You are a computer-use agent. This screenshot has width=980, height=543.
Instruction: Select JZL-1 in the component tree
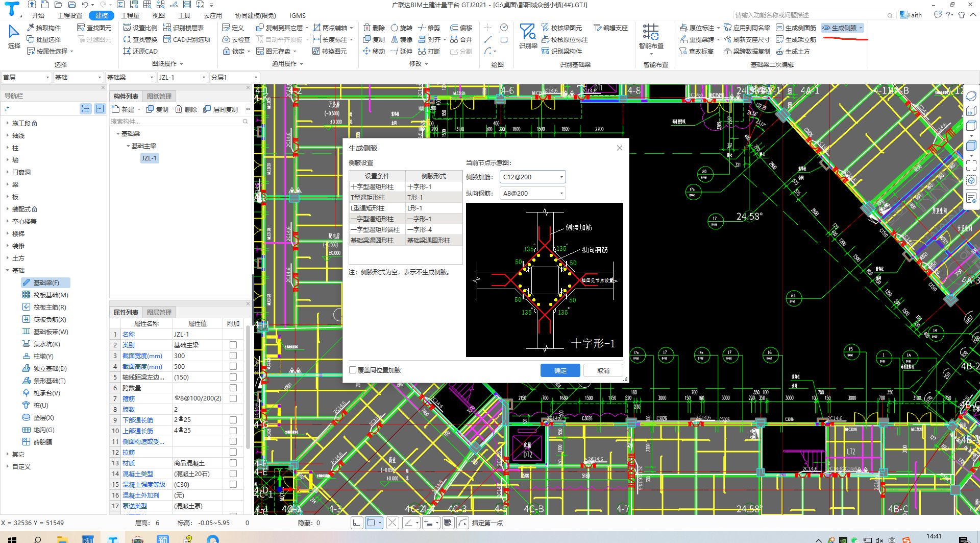pyautogui.click(x=150, y=158)
